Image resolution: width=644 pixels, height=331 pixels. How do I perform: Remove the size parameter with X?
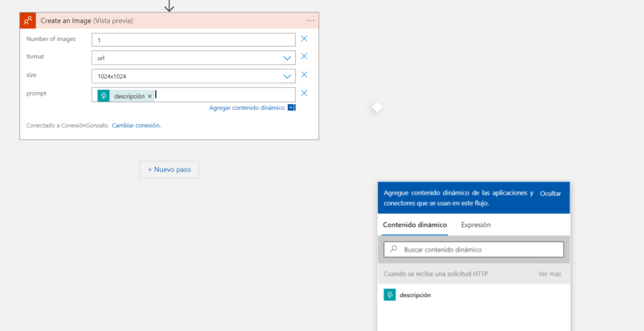coord(304,74)
